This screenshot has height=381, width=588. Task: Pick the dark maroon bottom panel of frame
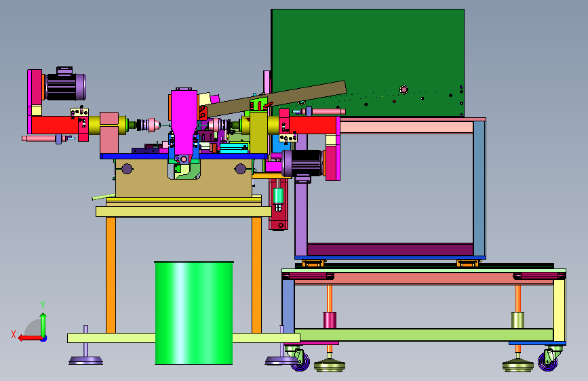click(x=390, y=249)
